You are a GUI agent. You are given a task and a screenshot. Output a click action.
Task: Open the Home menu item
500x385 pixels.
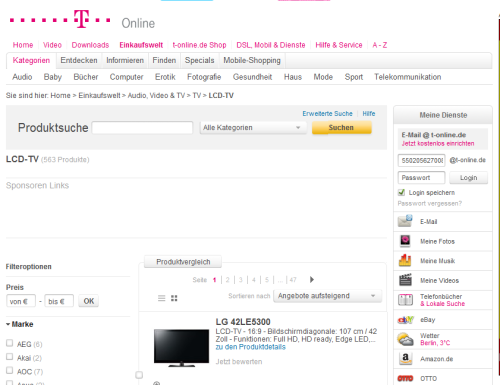coord(23,45)
